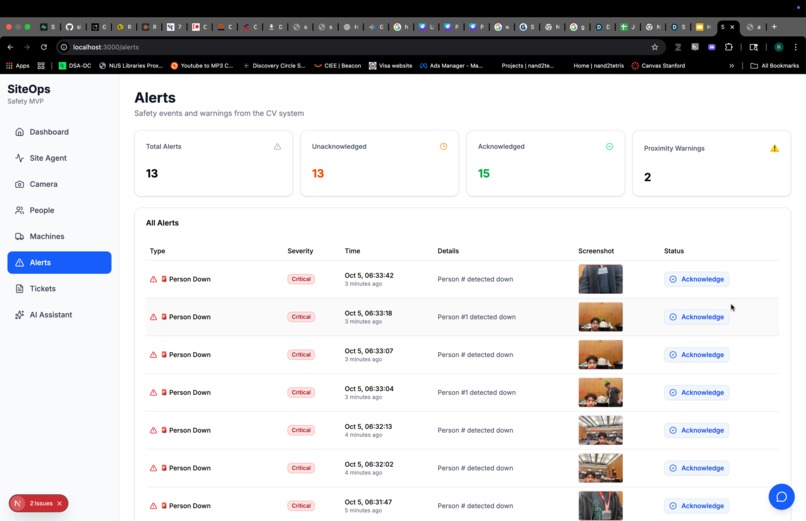Open screenshot thumbnail for 06:32:02 alert
Viewport: 806px width, 521px height.
pyautogui.click(x=600, y=468)
